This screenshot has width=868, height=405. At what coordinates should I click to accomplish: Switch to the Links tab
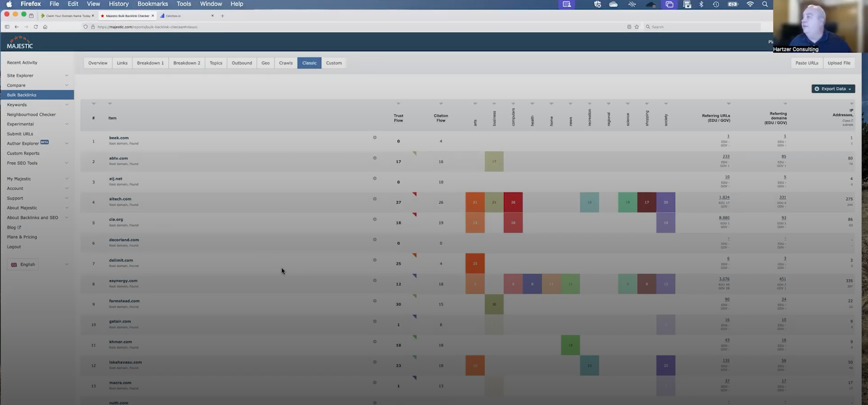tap(122, 63)
